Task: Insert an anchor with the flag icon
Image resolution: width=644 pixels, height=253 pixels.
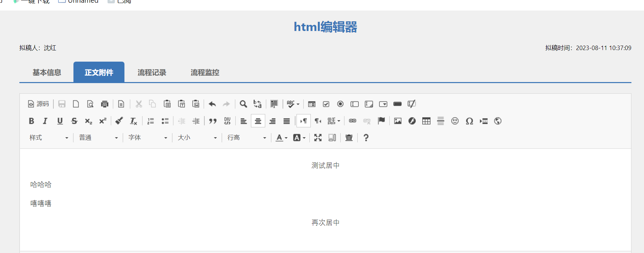Action: click(381, 121)
